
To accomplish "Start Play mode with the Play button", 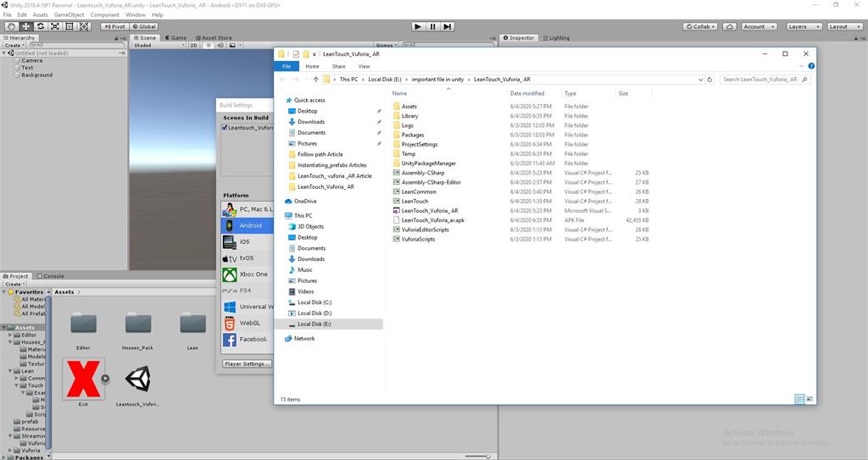I will [x=418, y=26].
